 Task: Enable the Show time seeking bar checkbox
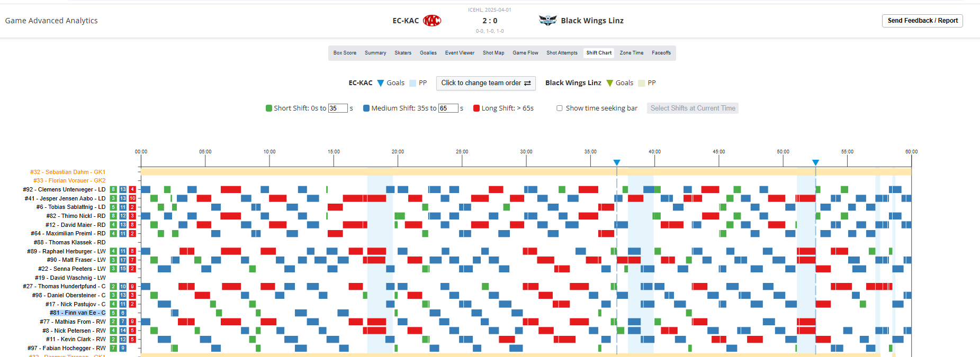click(560, 108)
